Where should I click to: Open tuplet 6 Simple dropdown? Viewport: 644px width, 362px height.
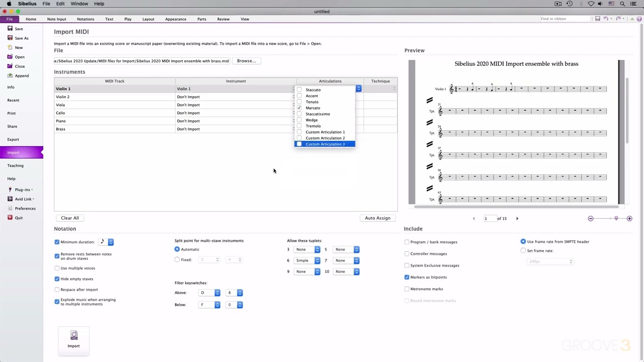[x=307, y=260]
